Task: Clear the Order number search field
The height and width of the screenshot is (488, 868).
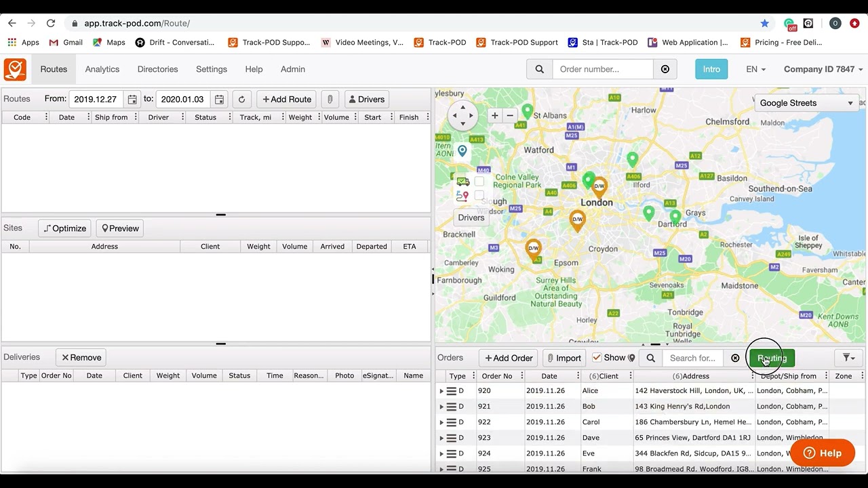Action: 665,69
